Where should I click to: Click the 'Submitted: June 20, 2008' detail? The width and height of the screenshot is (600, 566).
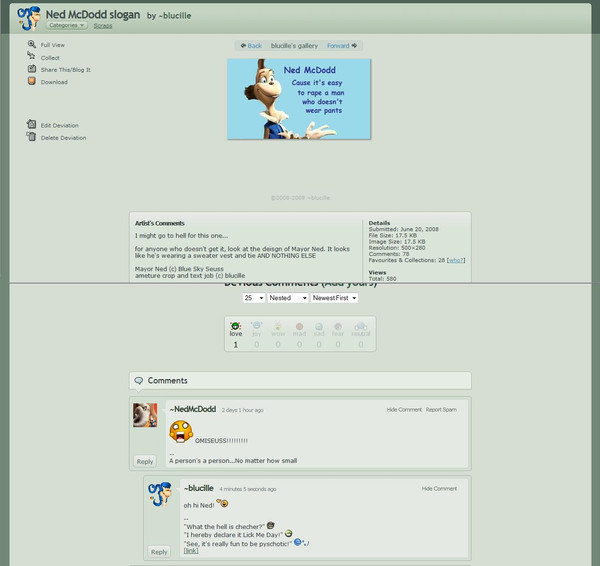coord(404,229)
